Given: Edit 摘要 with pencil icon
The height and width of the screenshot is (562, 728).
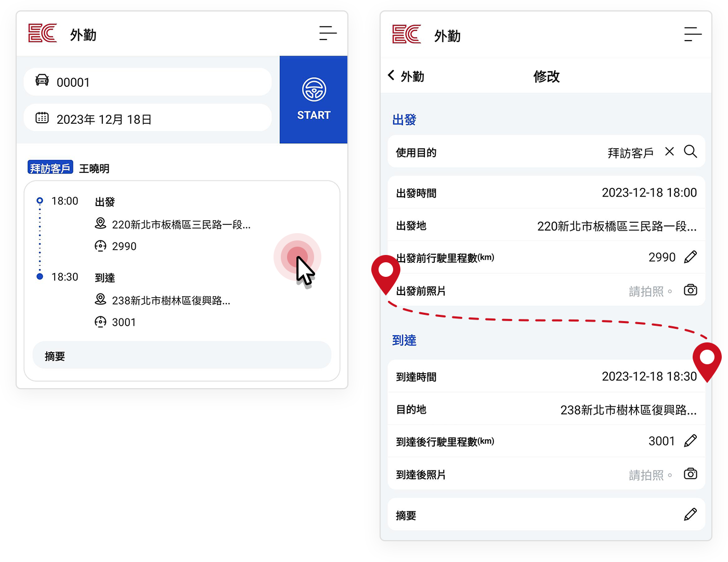Looking at the screenshot, I should pos(690,515).
